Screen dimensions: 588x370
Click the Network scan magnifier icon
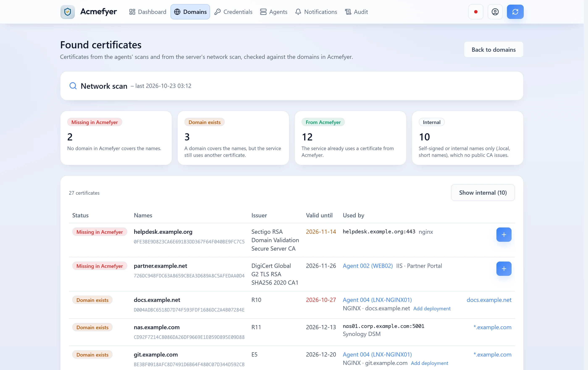pyautogui.click(x=73, y=86)
